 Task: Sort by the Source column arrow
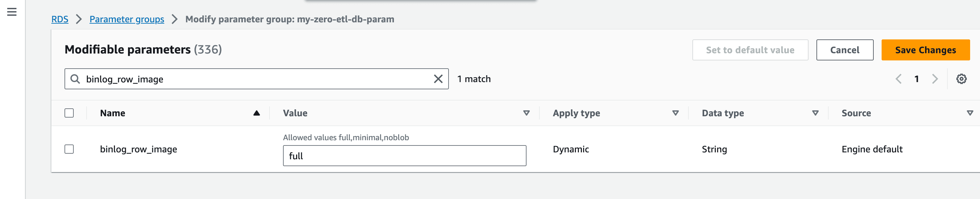[970, 113]
